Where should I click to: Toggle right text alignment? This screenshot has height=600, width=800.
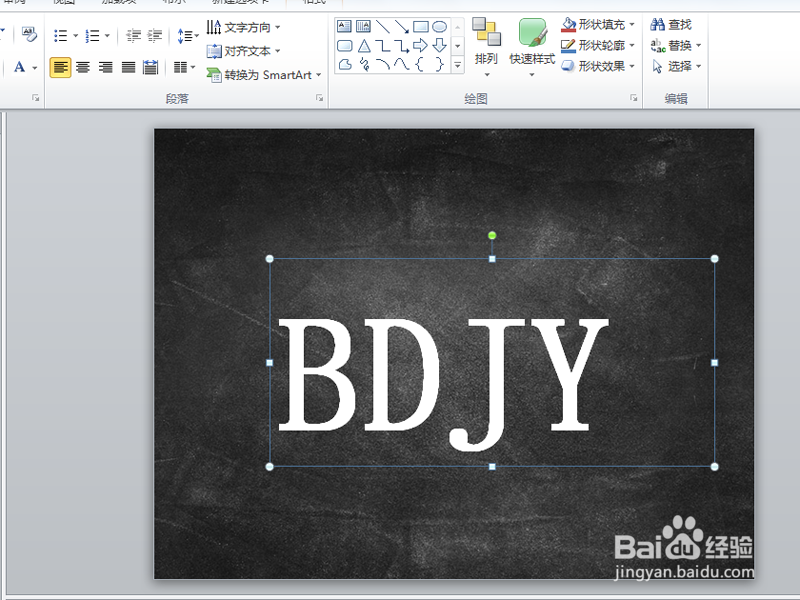click(x=106, y=67)
